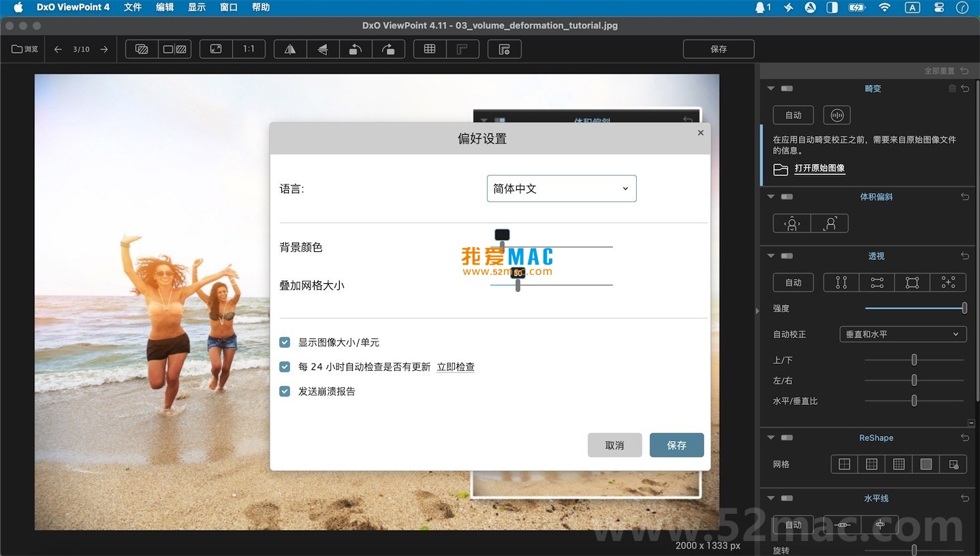This screenshot has width=980, height=556.
Task: Toggle the ReShape panel switch
Action: (x=787, y=438)
